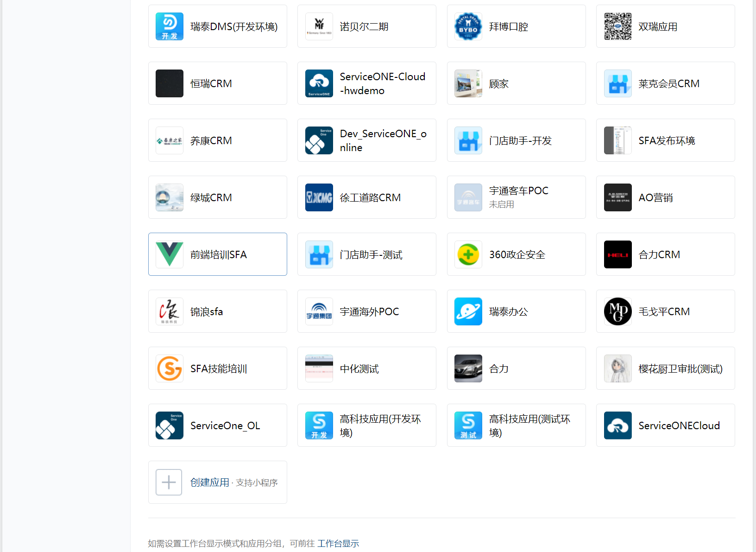Select the orange S SFA技能培训 icon
The width and height of the screenshot is (756, 552).
point(170,368)
